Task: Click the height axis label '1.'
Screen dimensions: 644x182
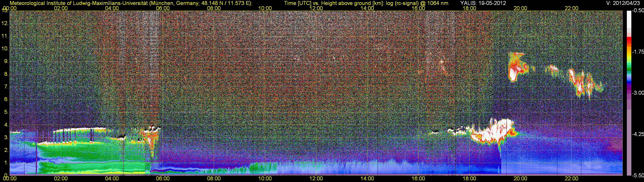Action: point(6,163)
